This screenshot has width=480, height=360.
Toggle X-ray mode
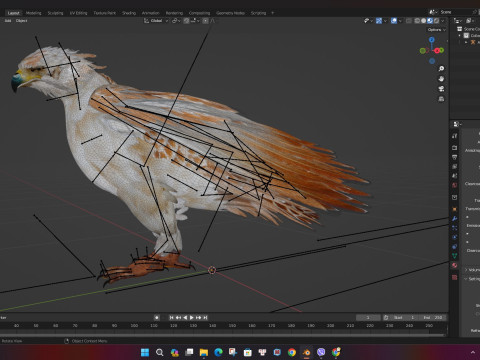point(409,21)
